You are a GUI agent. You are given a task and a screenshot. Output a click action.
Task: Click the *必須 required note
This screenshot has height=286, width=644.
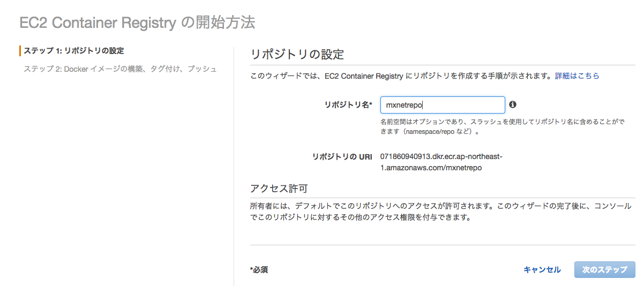click(259, 270)
